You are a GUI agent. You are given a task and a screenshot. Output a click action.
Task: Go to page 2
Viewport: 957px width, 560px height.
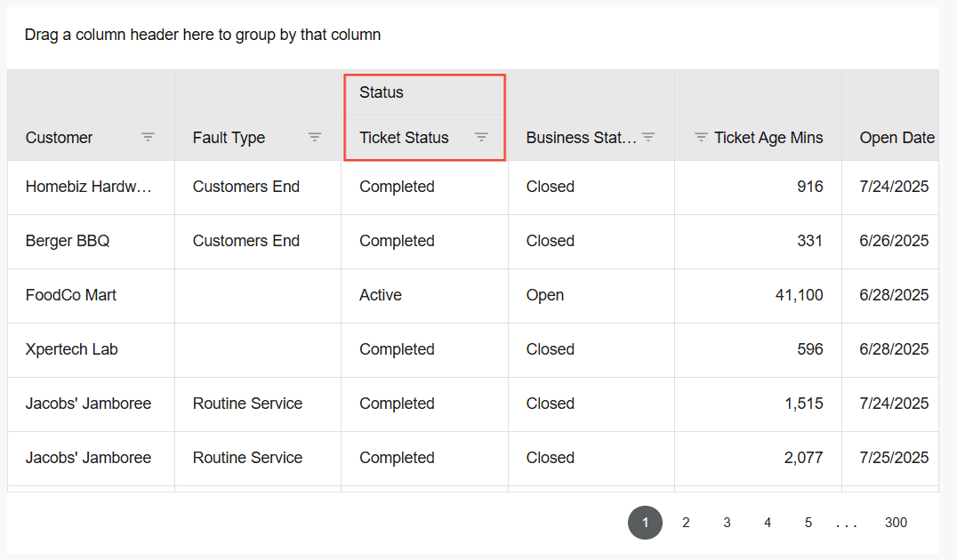pos(686,523)
